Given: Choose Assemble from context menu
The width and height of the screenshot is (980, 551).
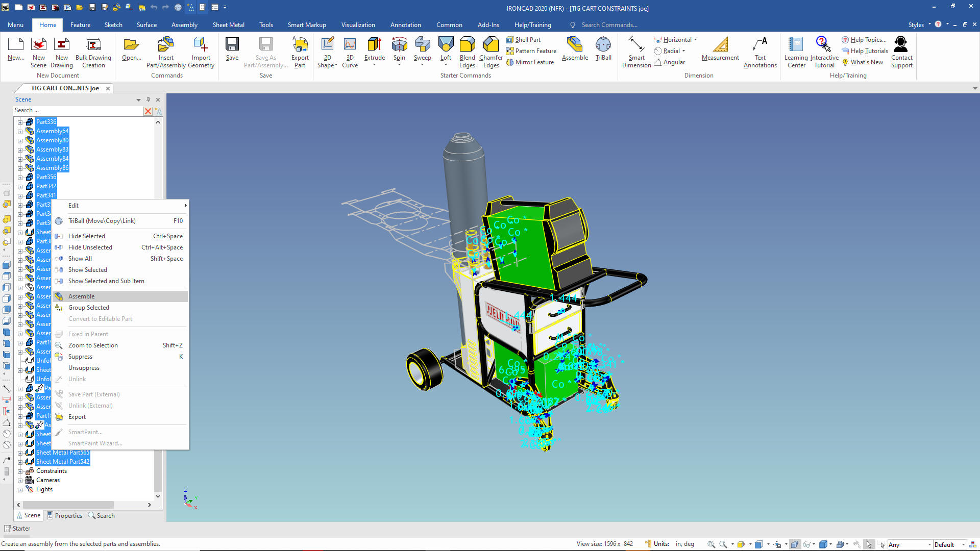Looking at the screenshot, I should (82, 296).
